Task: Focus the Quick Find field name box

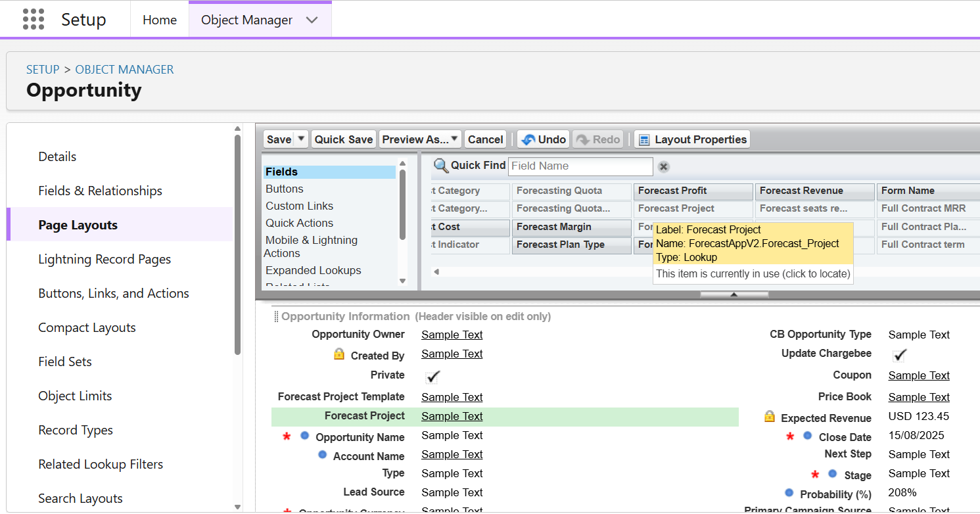Action: pyautogui.click(x=581, y=166)
